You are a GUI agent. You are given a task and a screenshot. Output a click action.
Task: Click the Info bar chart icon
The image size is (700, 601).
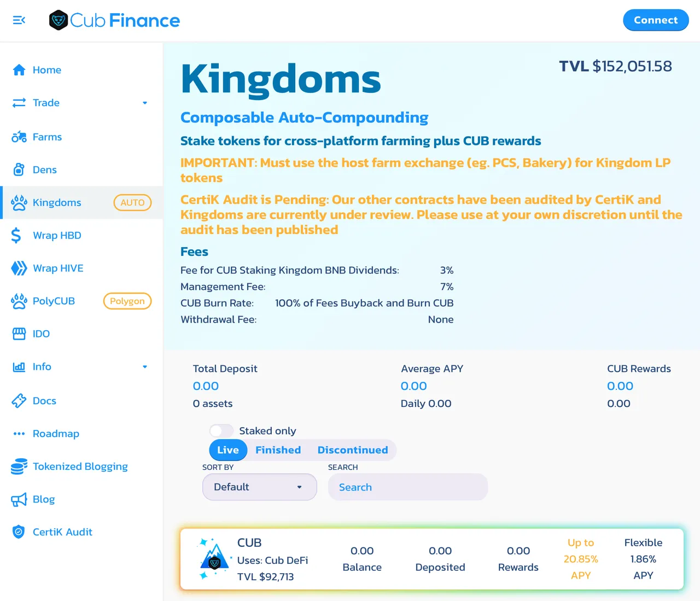[19, 366]
